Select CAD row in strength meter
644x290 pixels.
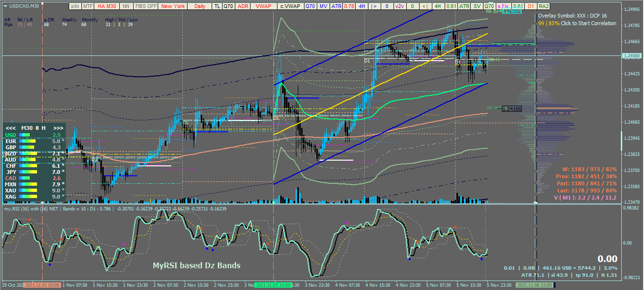click(34, 178)
